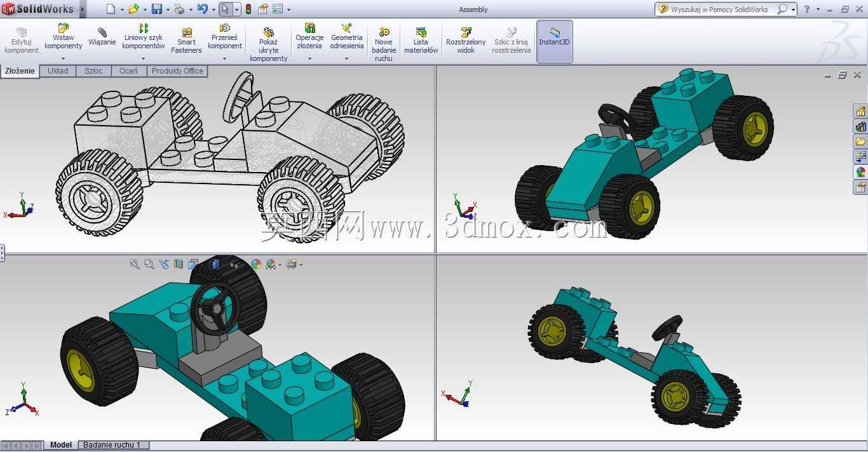Open File Explorer folder tab in task pane
The width and height of the screenshot is (868, 452).
pos(860,142)
